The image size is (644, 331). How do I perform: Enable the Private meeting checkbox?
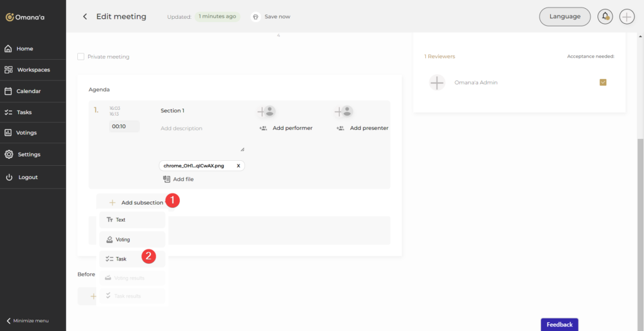[80, 57]
